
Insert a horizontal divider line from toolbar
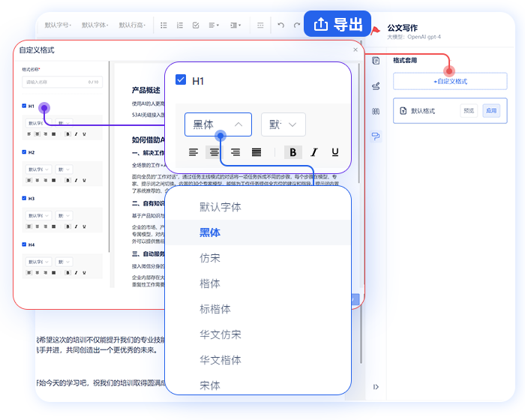point(260,25)
